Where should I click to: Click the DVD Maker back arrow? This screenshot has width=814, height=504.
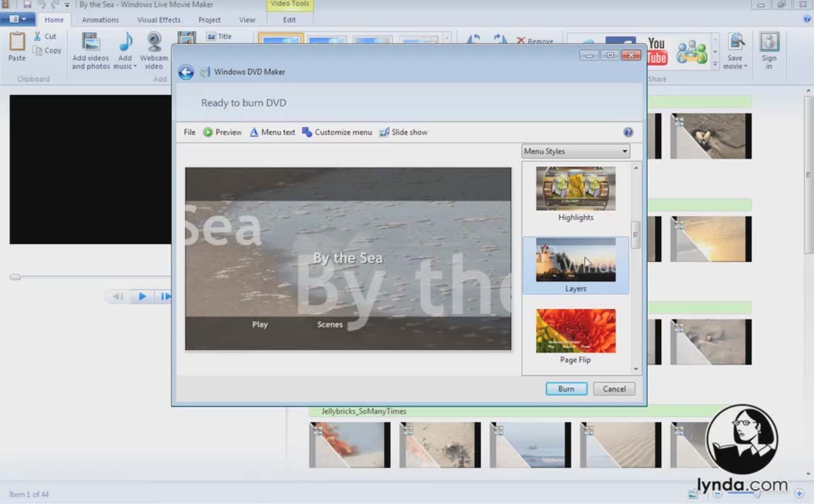click(x=186, y=72)
